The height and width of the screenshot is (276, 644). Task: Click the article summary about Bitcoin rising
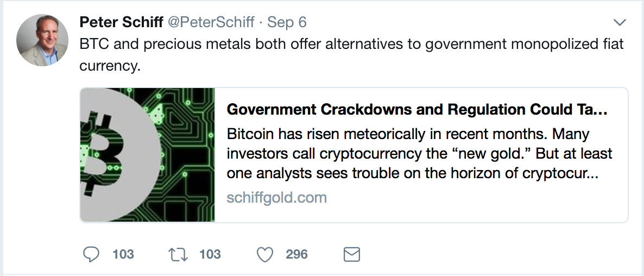tap(418, 153)
